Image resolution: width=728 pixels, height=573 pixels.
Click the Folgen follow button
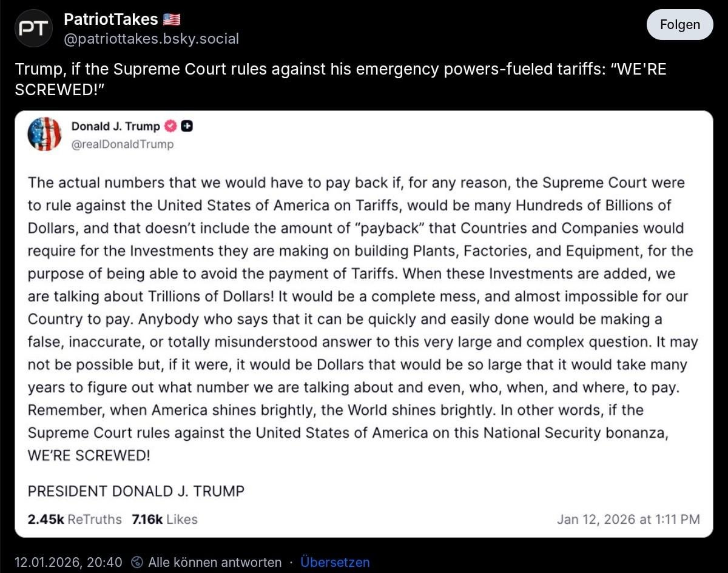click(x=679, y=25)
